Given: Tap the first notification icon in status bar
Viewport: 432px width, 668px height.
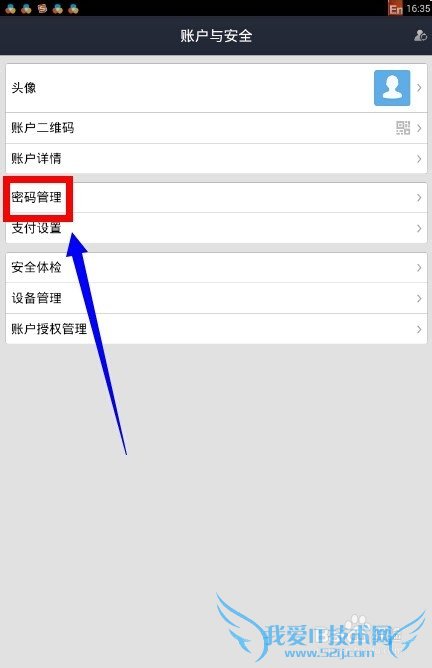Looking at the screenshot, I should coord(10,8).
